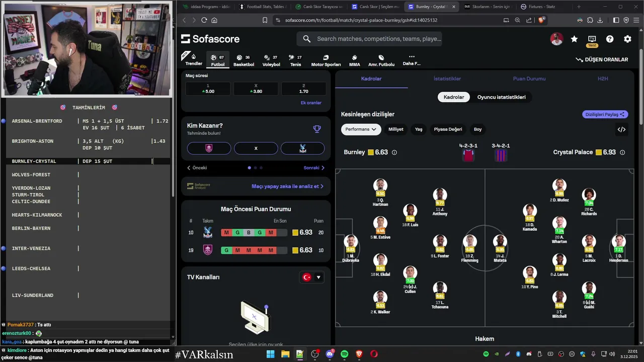644x362 pixels.
Task: Select the 1 odds 5.00 button
Action: tap(208, 89)
